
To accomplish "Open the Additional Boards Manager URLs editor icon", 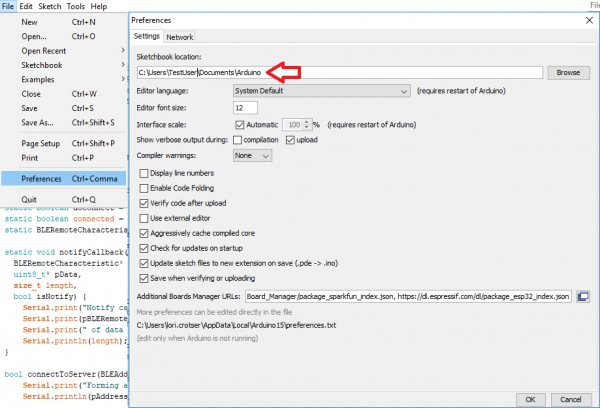I will pyautogui.click(x=583, y=297).
